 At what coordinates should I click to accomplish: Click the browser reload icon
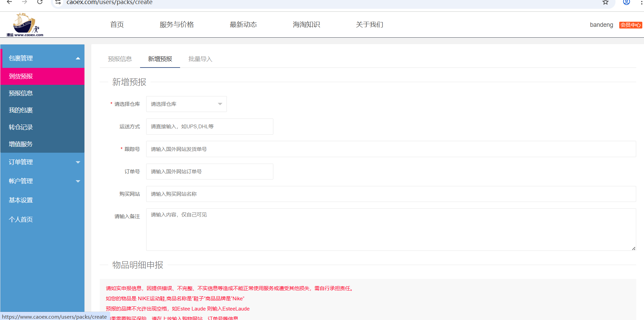40,2
